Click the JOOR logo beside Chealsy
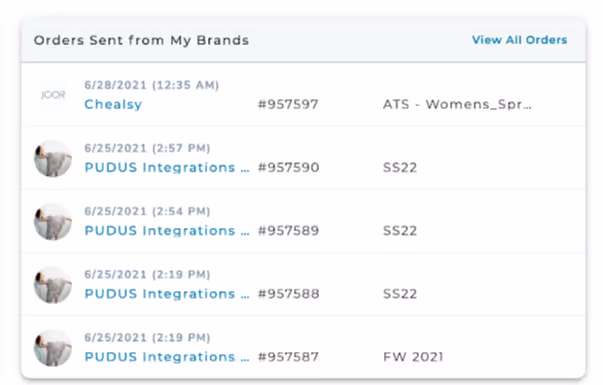 [x=53, y=95]
